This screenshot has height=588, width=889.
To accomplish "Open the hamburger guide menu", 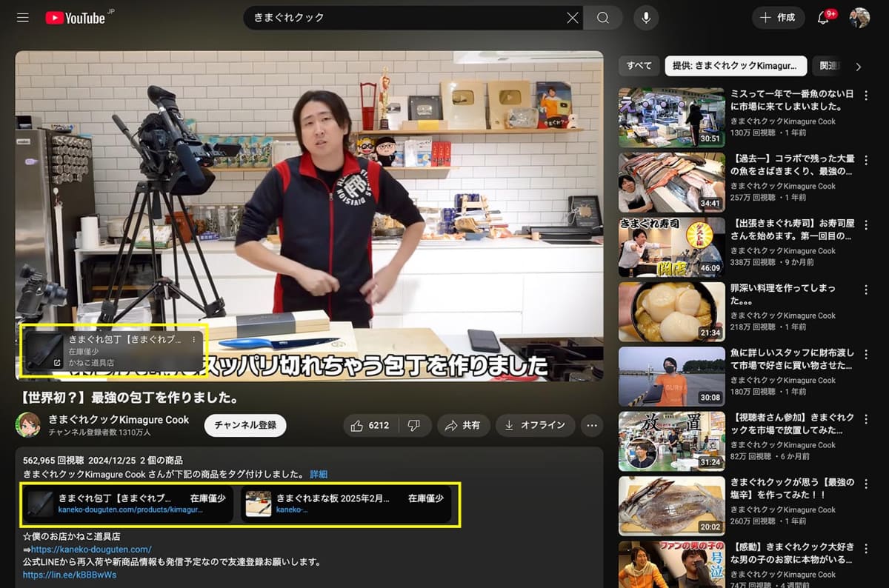I will (x=23, y=18).
